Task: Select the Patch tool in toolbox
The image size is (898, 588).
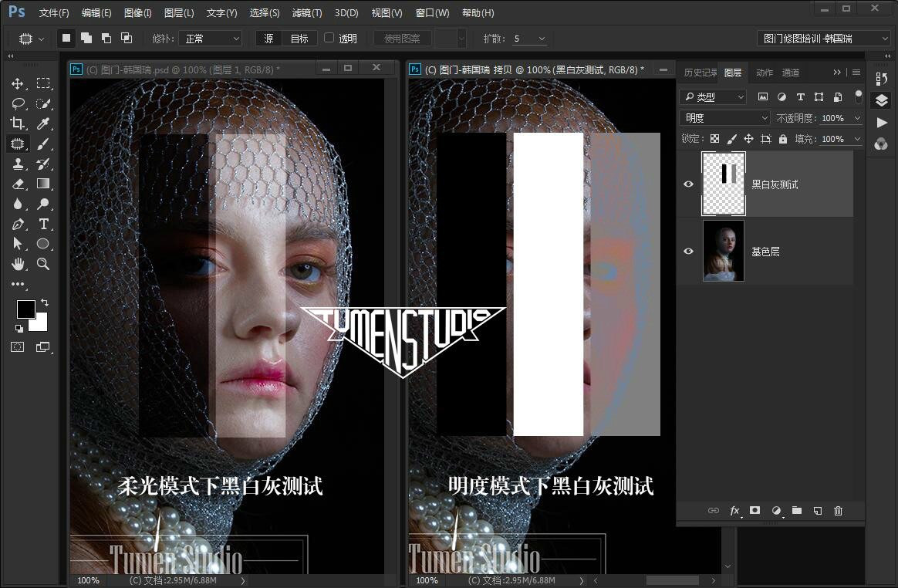Action: point(17,144)
